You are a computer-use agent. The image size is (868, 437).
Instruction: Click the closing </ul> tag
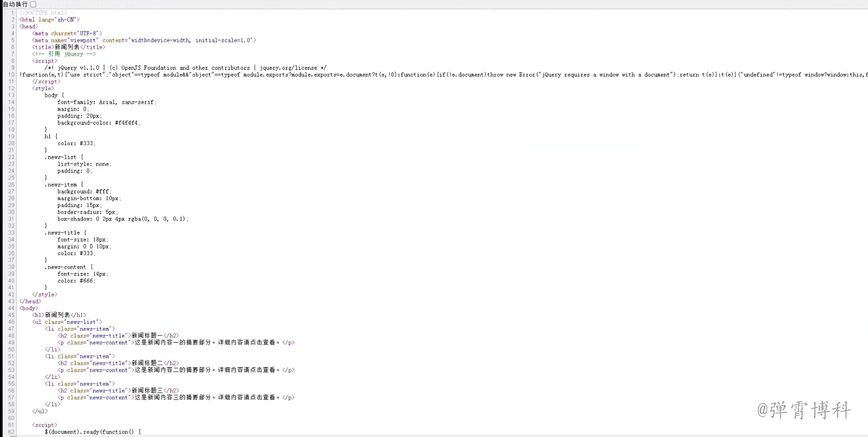click(x=40, y=411)
